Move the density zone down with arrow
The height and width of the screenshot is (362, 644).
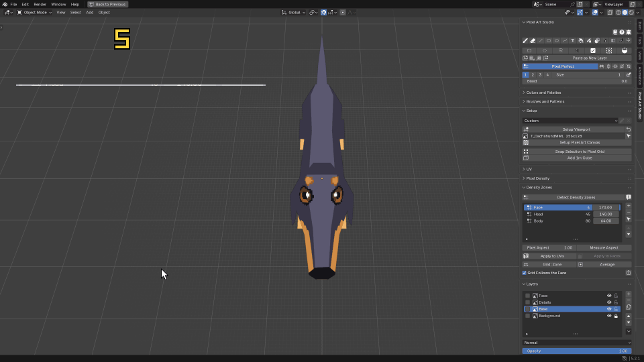click(629, 235)
